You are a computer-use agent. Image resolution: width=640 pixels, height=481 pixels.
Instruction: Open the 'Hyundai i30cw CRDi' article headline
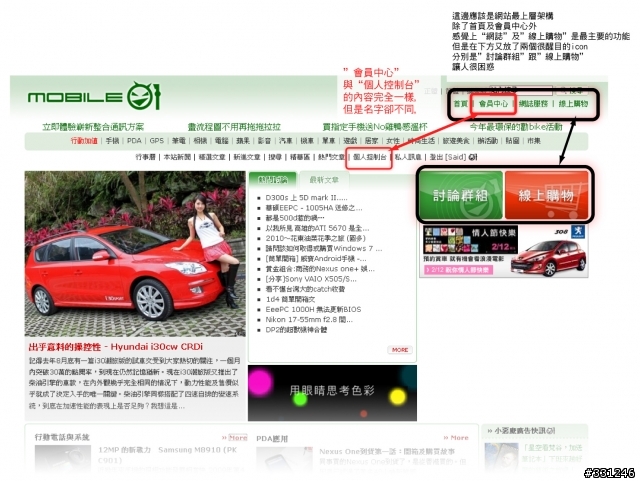116,347
